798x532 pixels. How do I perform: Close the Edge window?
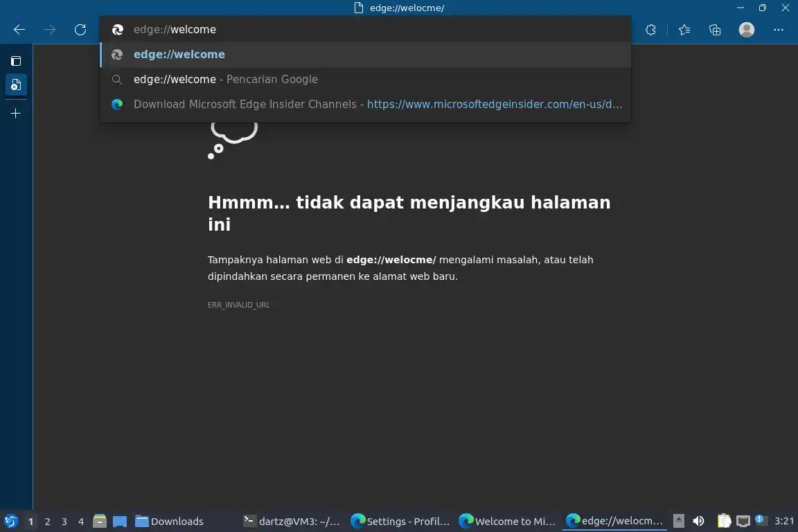tap(786, 8)
